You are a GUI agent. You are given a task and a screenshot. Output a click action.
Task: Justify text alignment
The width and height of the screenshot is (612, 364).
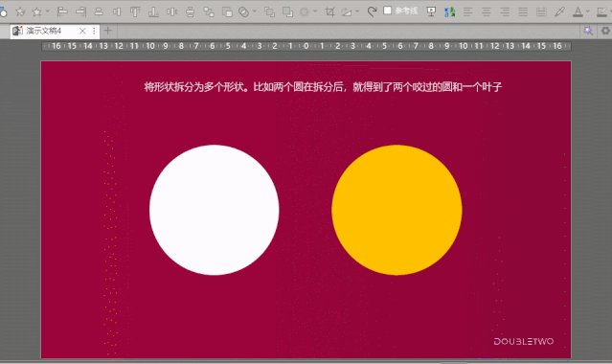click(523, 11)
